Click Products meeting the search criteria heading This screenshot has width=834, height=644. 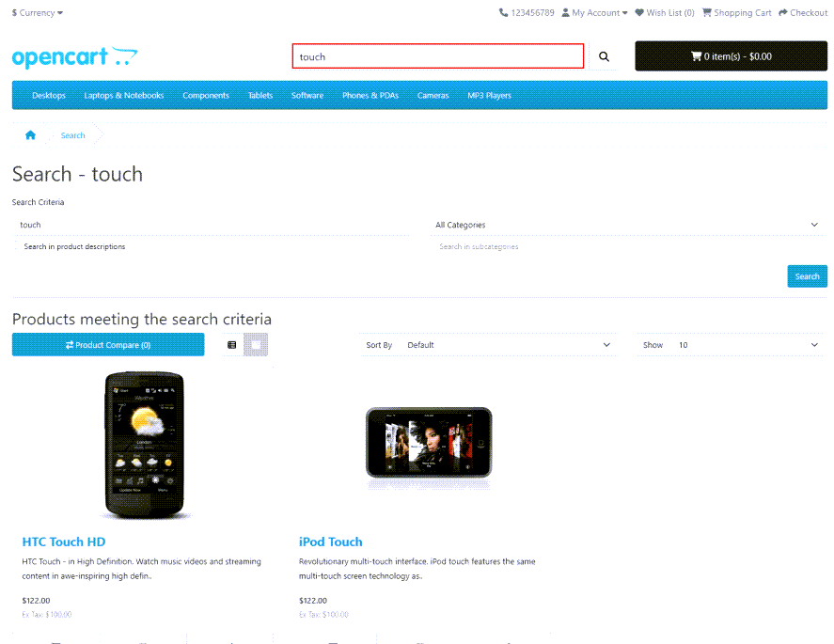141,319
